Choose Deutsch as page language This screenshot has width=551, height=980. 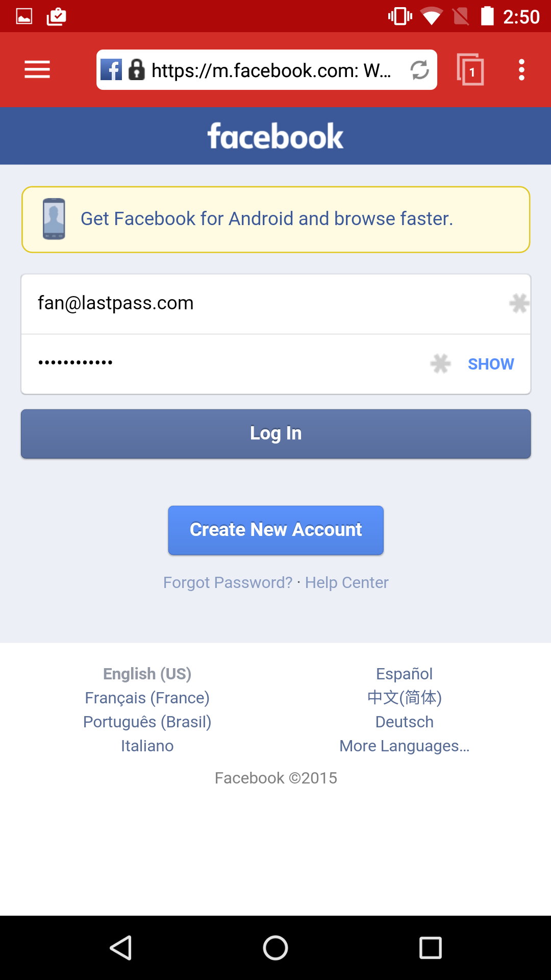(404, 722)
